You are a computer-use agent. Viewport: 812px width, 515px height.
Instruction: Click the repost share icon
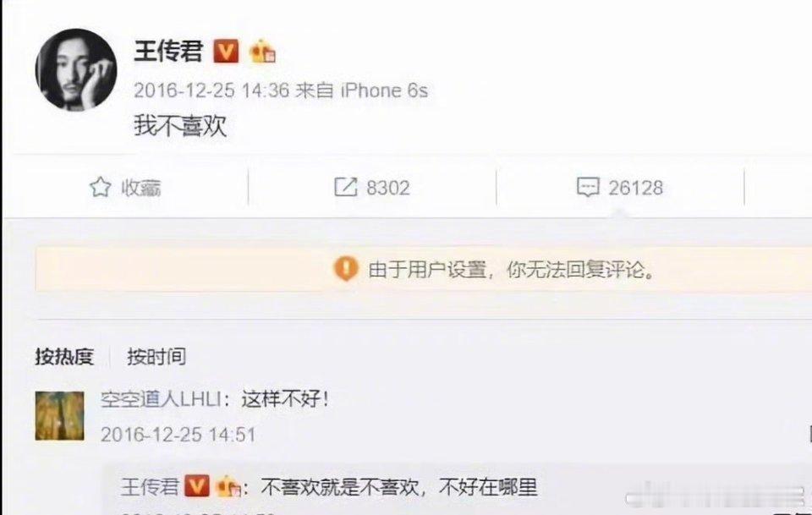345,187
